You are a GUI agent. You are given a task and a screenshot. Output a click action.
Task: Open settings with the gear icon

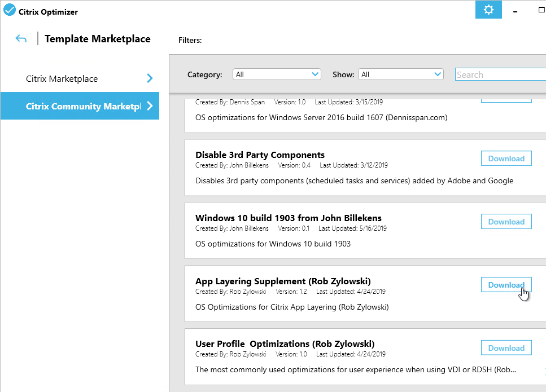(x=488, y=10)
